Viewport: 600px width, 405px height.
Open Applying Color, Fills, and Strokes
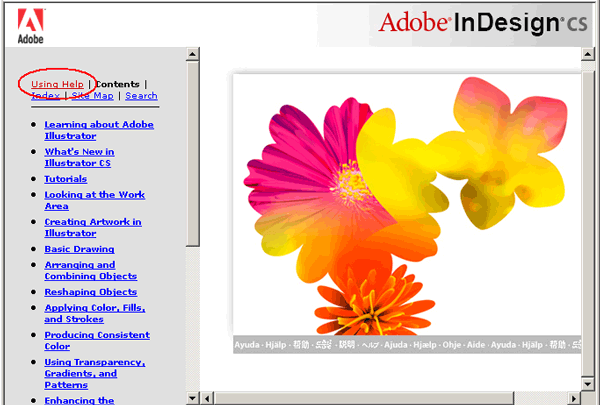click(x=95, y=313)
